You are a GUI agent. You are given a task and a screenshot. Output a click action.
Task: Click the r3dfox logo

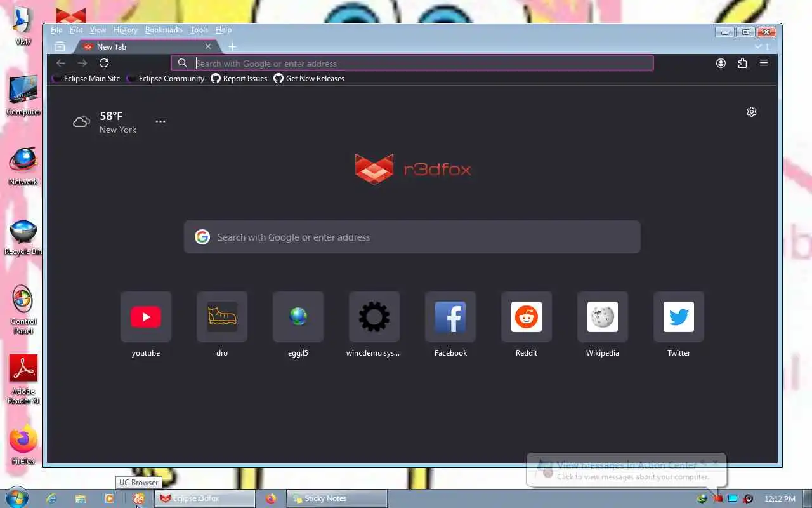413,169
